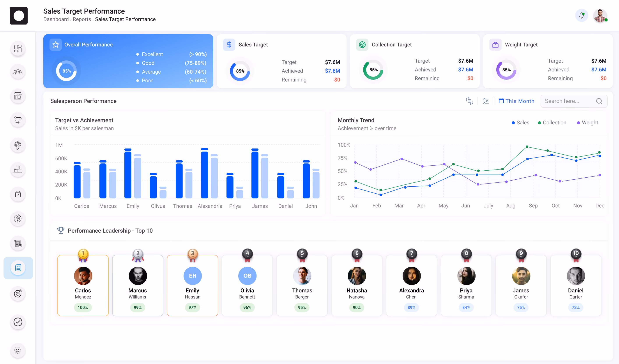Open the location pin sidebar icon
619x364 pixels.
click(x=18, y=145)
